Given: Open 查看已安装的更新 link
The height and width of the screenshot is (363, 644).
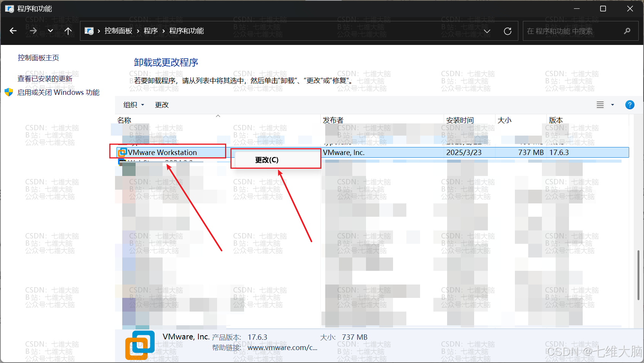Looking at the screenshot, I should 45,79.
